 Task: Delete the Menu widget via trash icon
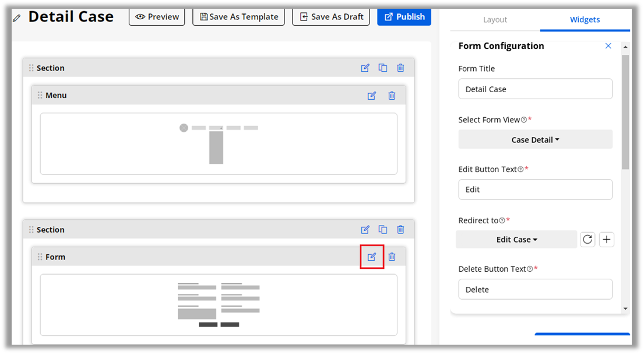pyautogui.click(x=392, y=96)
